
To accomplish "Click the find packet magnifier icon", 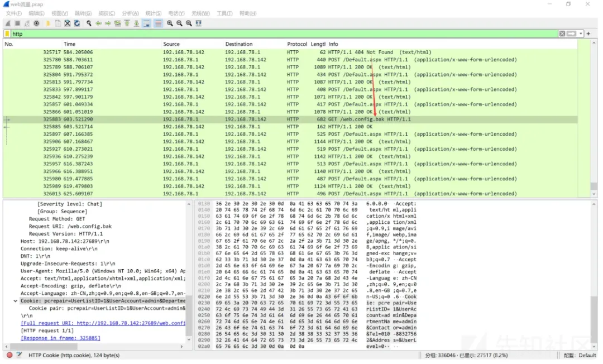I will tap(89, 23).
